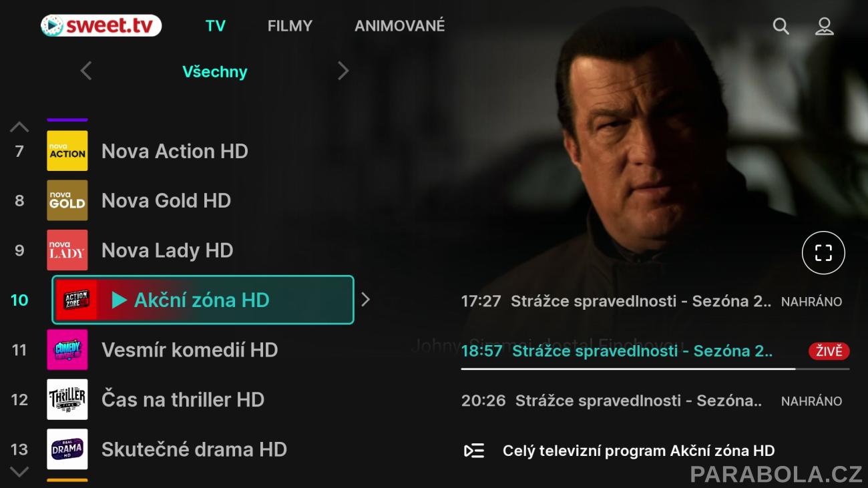Go to previous category with left chevron
The width and height of the screenshot is (868, 488).
[85, 71]
